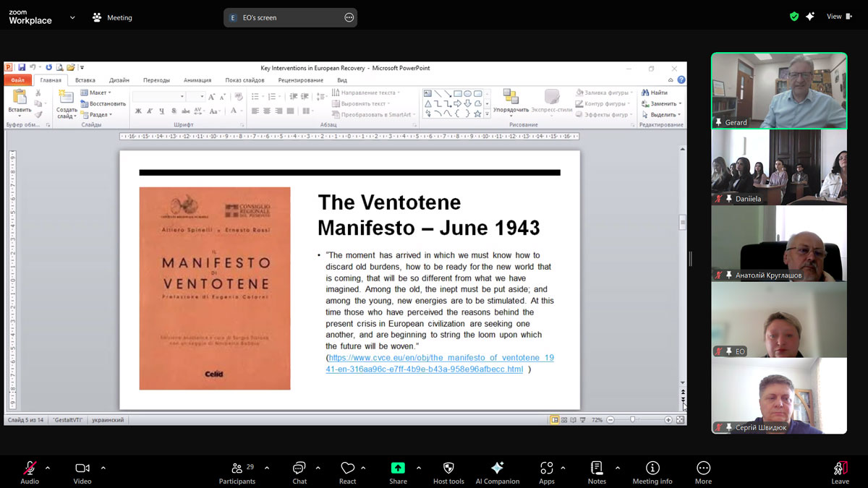Image resolution: width=868 pixels, height=488 pixels.
Task: Show Meeting info
Action: (652, 468)
